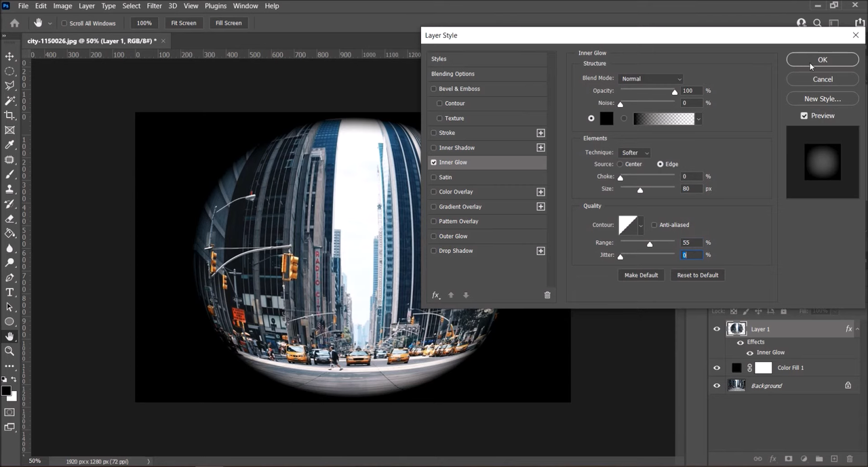Enable the Bevel & Emboss checkbox

coord(434,89)
